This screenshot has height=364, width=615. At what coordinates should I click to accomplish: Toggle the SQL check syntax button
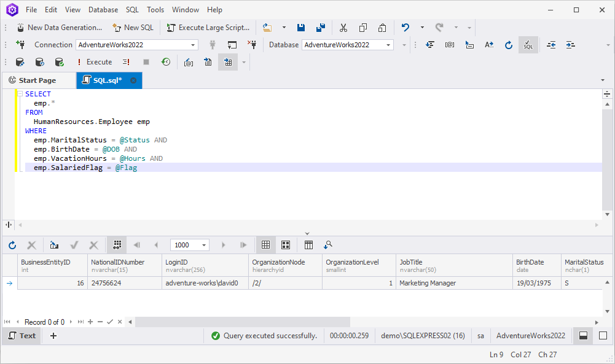[x=528, y=45]
